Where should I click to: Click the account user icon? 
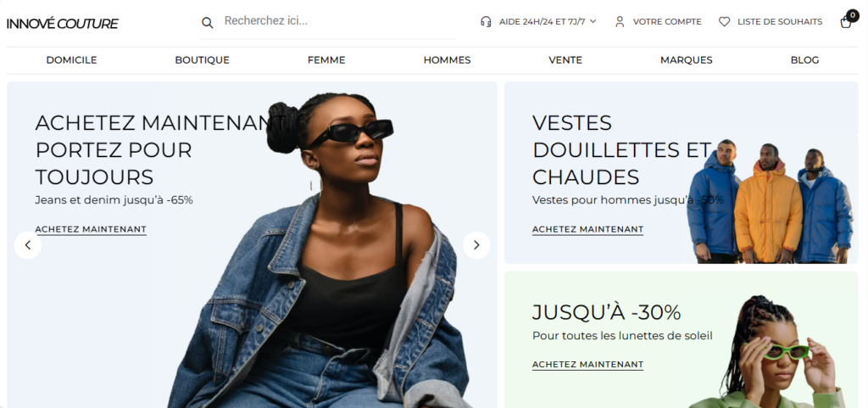coord(620,22)
